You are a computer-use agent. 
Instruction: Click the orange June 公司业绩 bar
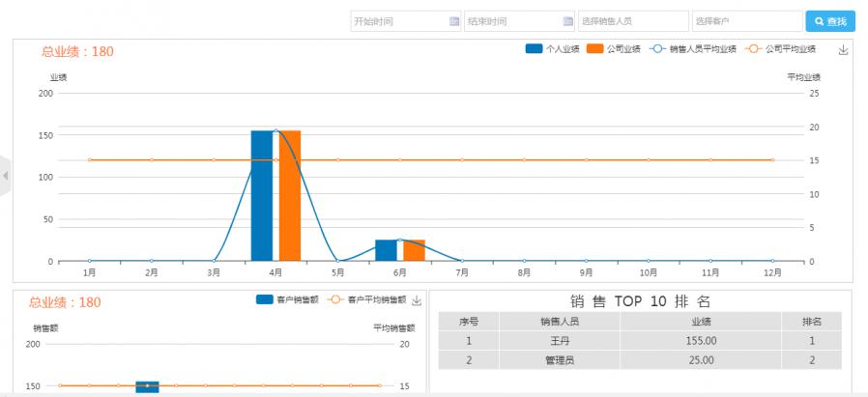tap(415, 250)
